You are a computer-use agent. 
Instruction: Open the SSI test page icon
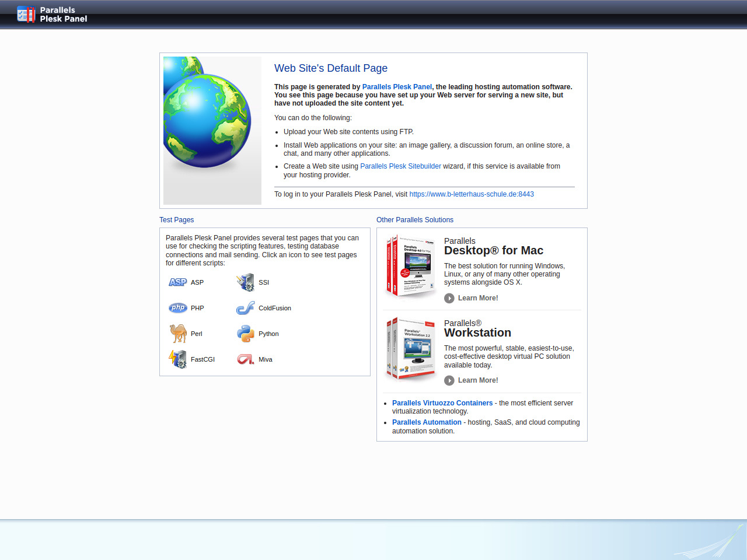(245, 282)
